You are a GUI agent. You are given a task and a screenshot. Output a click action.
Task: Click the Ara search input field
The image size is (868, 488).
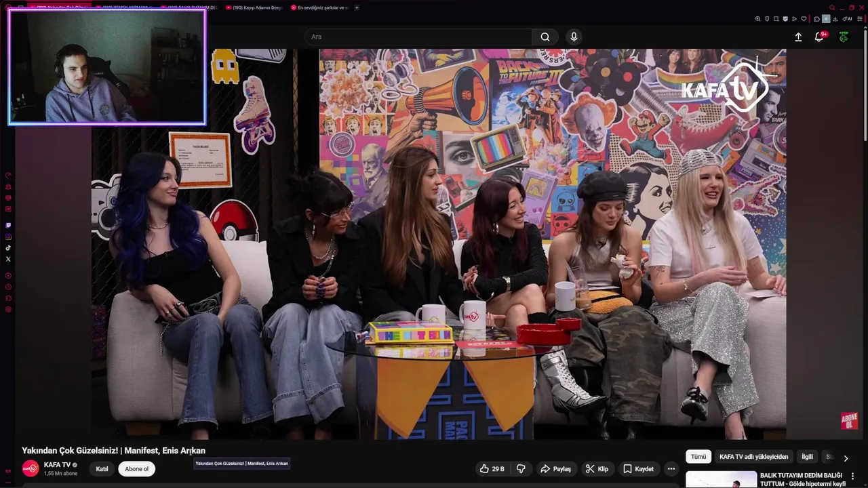418,37
